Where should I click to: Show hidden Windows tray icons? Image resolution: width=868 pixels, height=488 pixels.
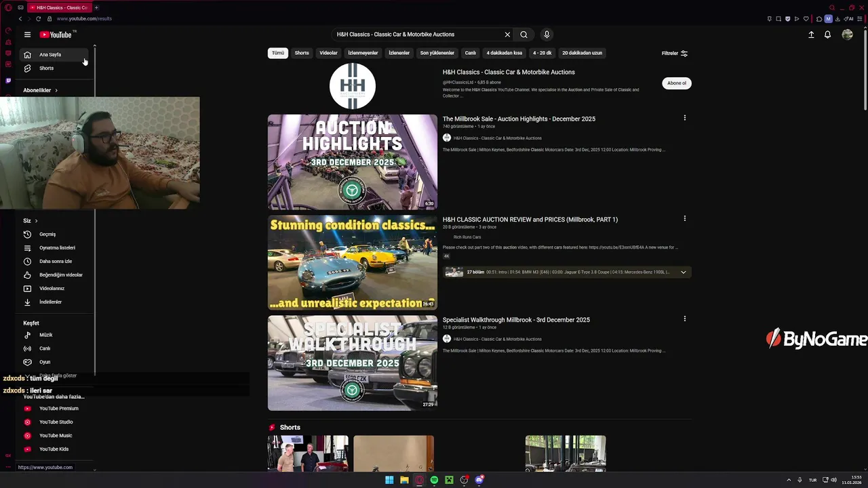789,480
